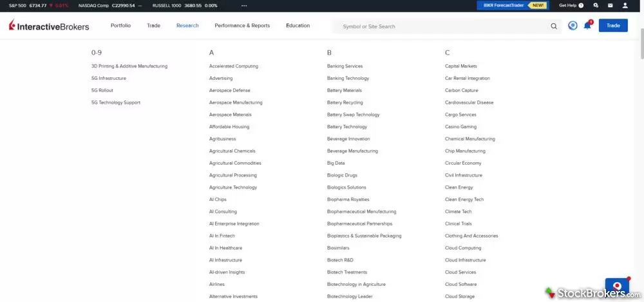Open the Carbon Capture theme
This screenshot has width=644, height=302.
(462, 90)
